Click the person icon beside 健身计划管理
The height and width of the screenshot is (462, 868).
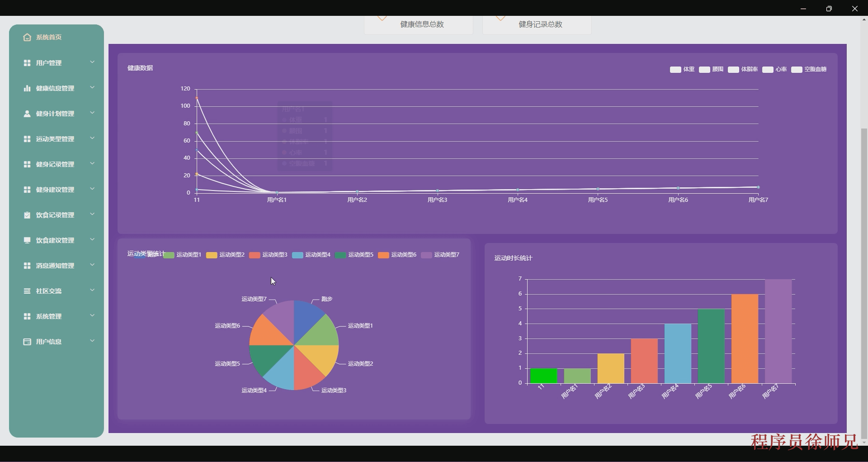click(x=27, y=114)
